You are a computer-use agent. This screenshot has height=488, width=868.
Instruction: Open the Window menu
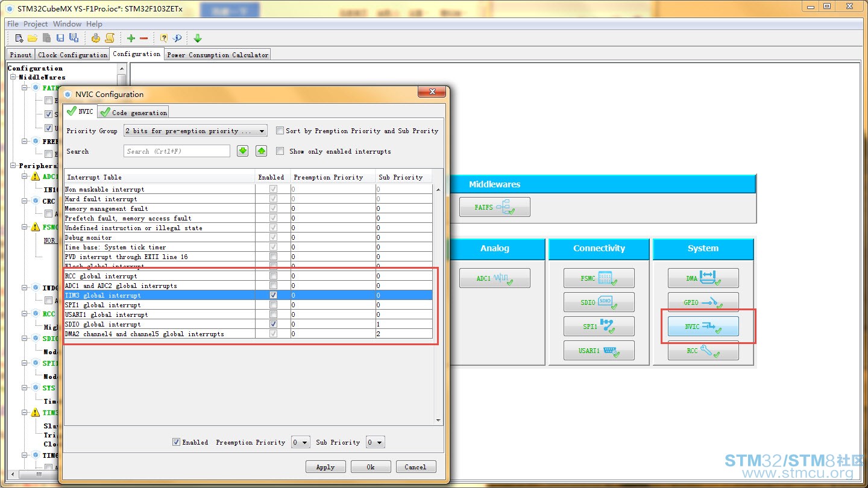pos(67,24)
